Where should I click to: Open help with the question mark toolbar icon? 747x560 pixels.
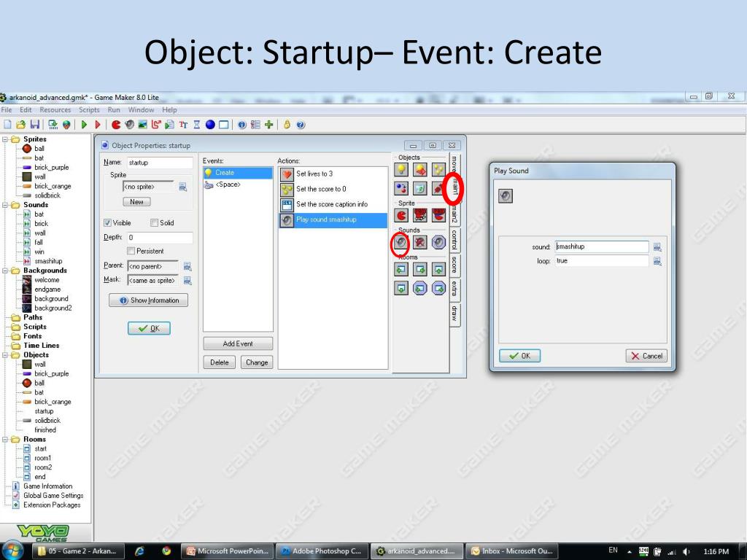[301, 125]
